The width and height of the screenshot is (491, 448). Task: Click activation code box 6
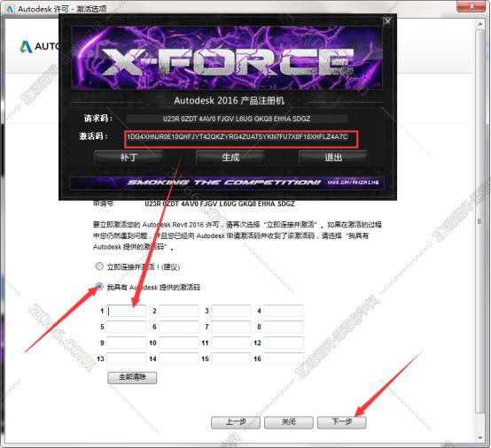(179, 327)
